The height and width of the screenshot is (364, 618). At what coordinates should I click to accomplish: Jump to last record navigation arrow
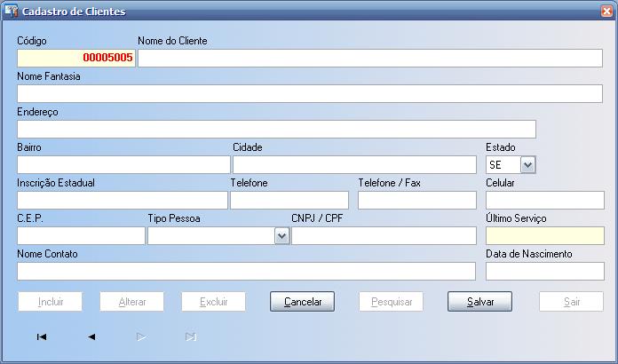(x=190, y=337)
